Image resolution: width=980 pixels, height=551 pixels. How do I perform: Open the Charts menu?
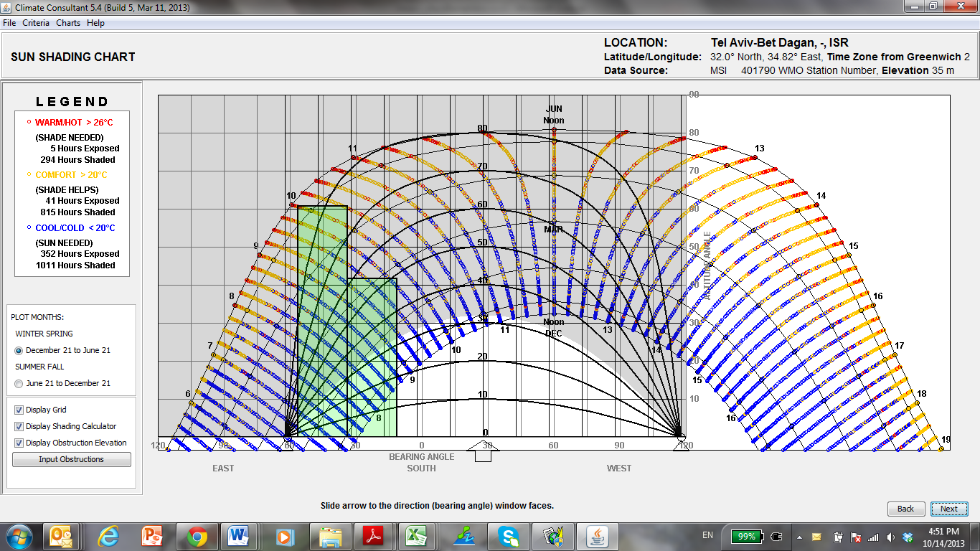pyautogui.click(x=68, y=23)
